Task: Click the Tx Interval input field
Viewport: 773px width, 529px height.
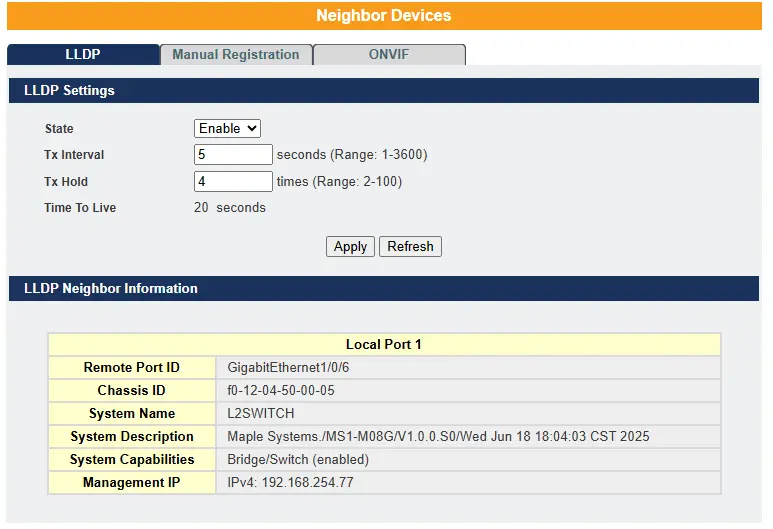Action: 233,154
